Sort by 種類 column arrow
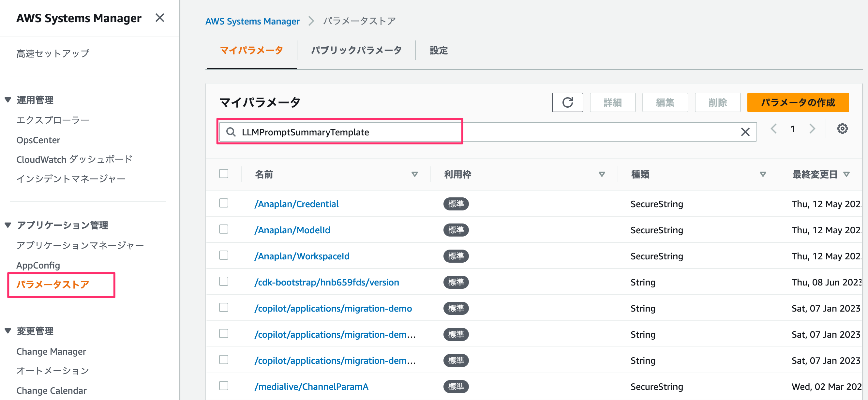Image resolution: width=868 pixels, height=400 pixels. coord(763,174)
